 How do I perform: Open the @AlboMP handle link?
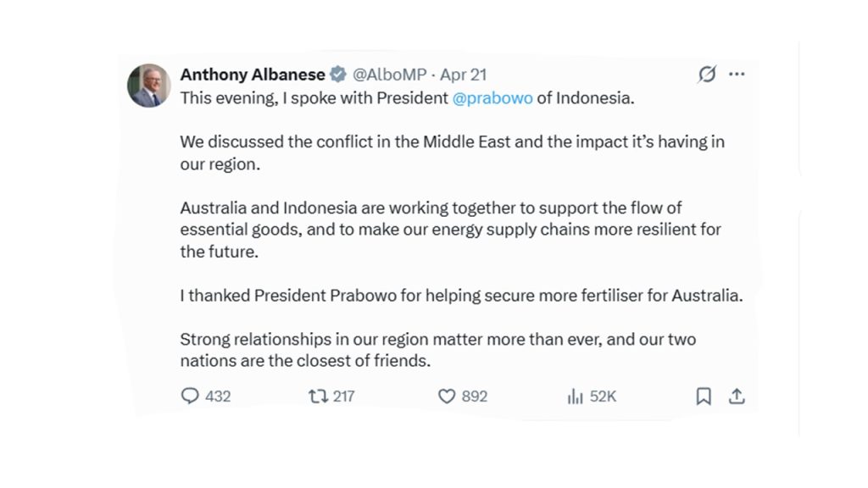pos(390,75)
